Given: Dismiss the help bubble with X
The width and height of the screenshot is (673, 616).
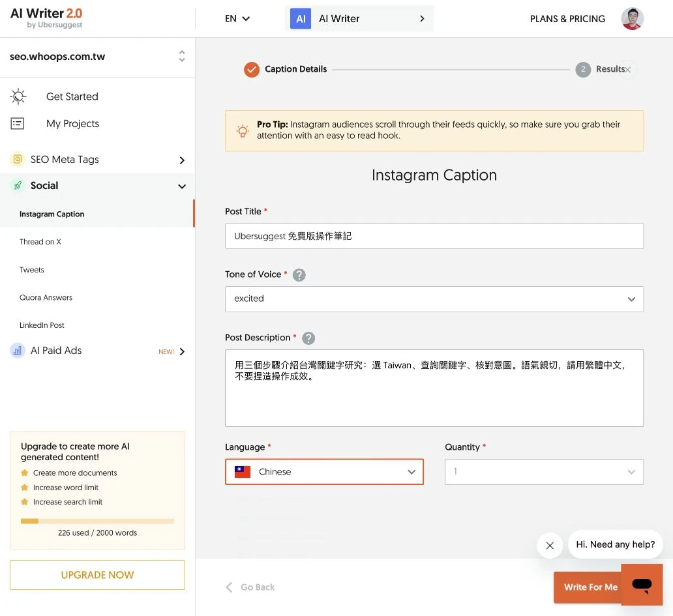Looking at the screenshot, I should click(x=549, y=545).
